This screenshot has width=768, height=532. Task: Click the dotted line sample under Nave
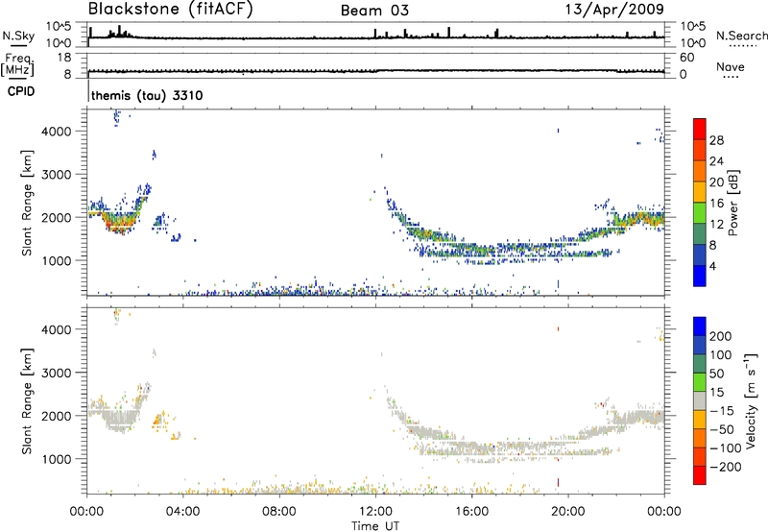click(x=731, y=78)
